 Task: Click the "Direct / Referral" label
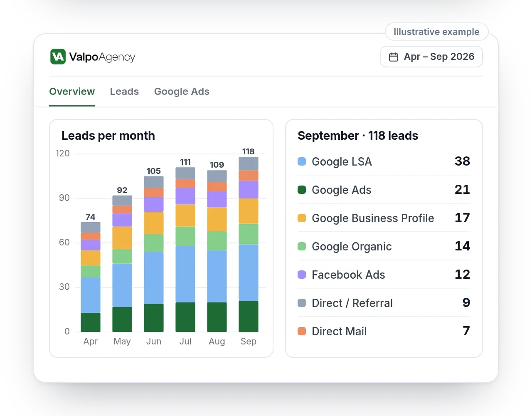(x=352, y=303)
